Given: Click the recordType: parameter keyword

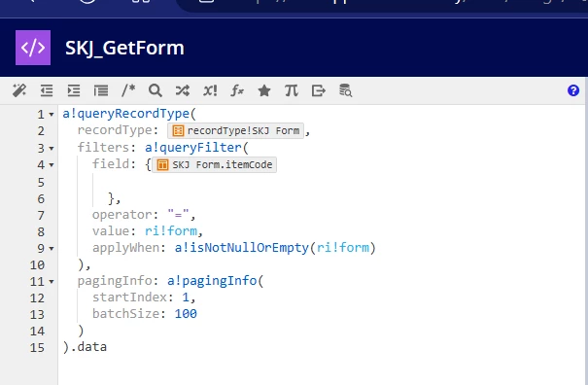Looking at the screenshot, I should click(x=118, y=130).
